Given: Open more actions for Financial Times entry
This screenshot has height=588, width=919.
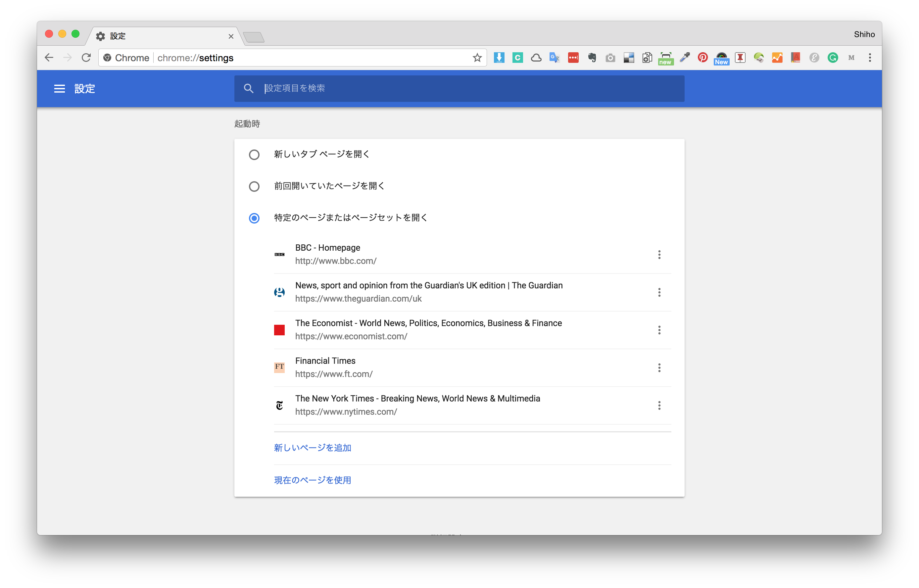Looking at the screenshot, I should point(659,368).
